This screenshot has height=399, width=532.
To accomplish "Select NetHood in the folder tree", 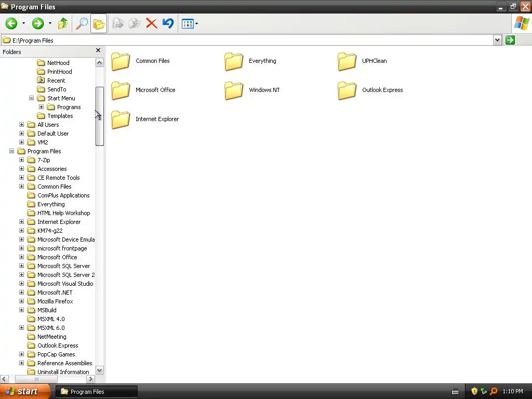I will click(58, 63).
